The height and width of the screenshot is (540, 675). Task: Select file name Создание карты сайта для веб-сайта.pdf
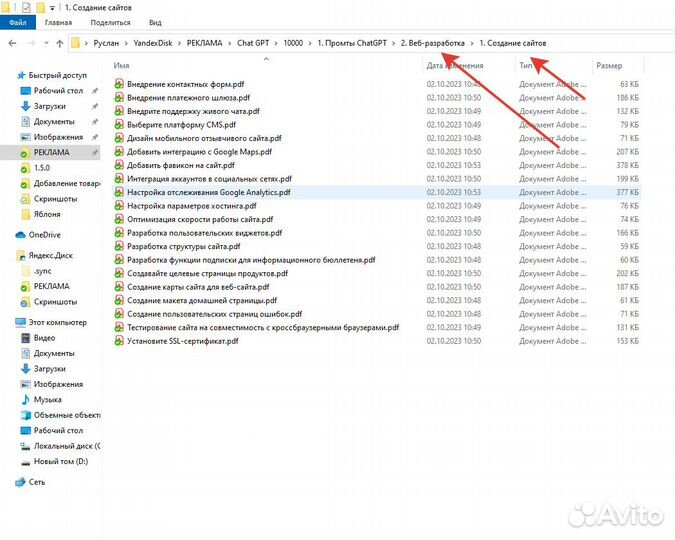tap(198, 287)
